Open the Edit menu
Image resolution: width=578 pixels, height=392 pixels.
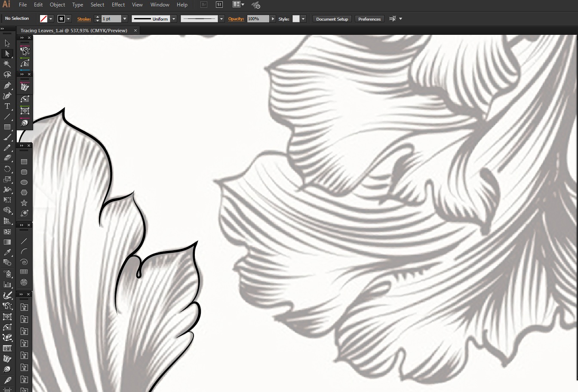click(38, 5)
